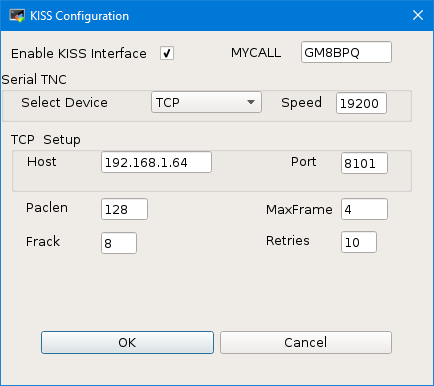Screen dimensions: 434x386
Task: Close the KISS Configuration window
Action: (x=418, y=15)
